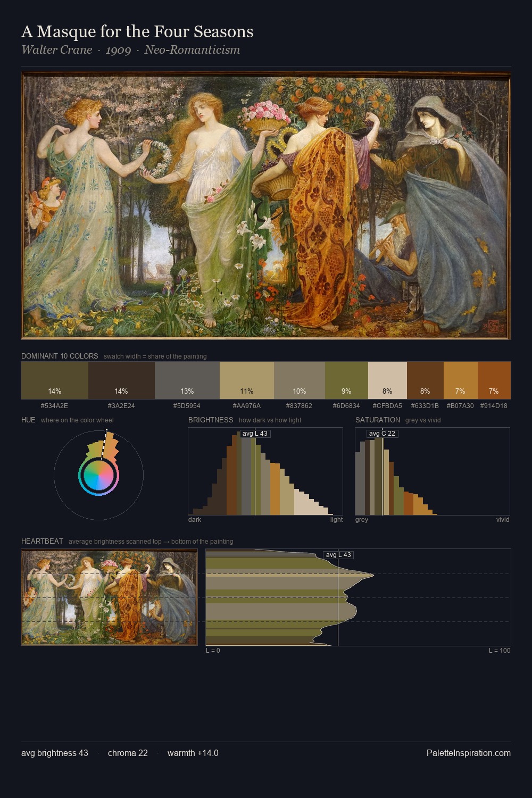Click the 'avg L 43' heartbeat chart label
The image size is (532, 798).
click(x=338, y=555)
